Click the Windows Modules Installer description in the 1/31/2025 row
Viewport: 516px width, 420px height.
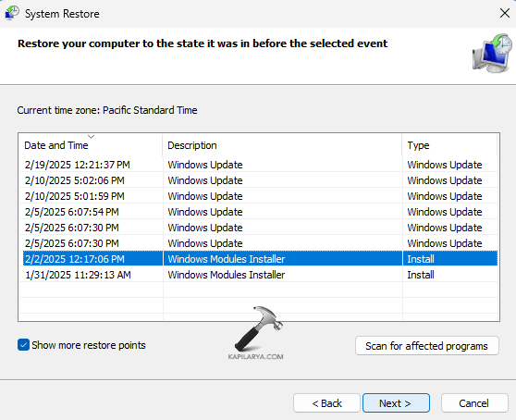(226, 275)
